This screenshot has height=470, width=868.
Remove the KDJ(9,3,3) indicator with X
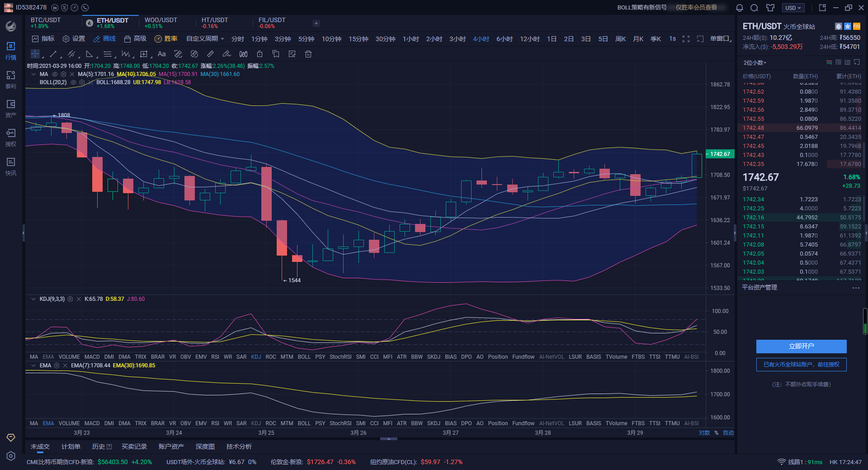point(79,299)
